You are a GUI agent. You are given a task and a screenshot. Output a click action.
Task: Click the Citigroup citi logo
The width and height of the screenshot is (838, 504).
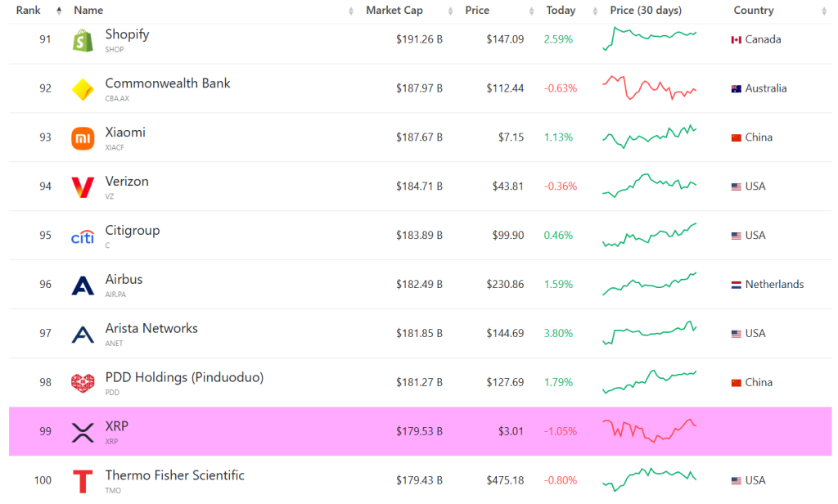click(x=83, y=237)
